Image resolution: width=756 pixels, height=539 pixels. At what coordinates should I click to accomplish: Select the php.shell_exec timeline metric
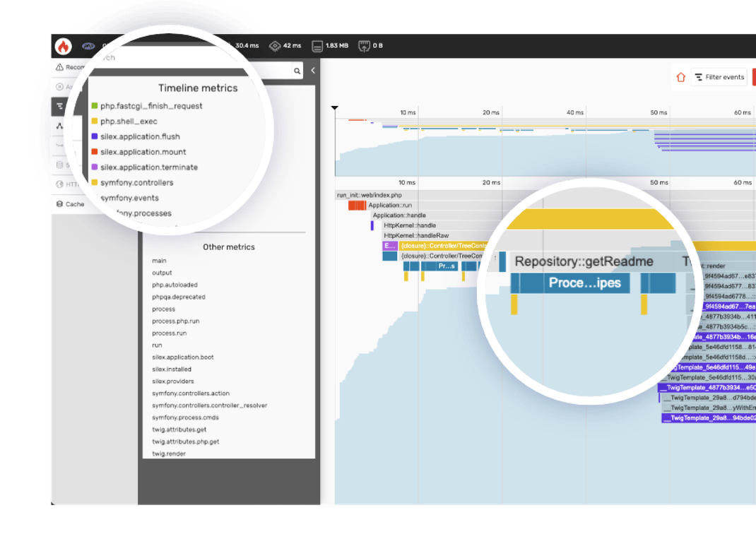point(129,122)
